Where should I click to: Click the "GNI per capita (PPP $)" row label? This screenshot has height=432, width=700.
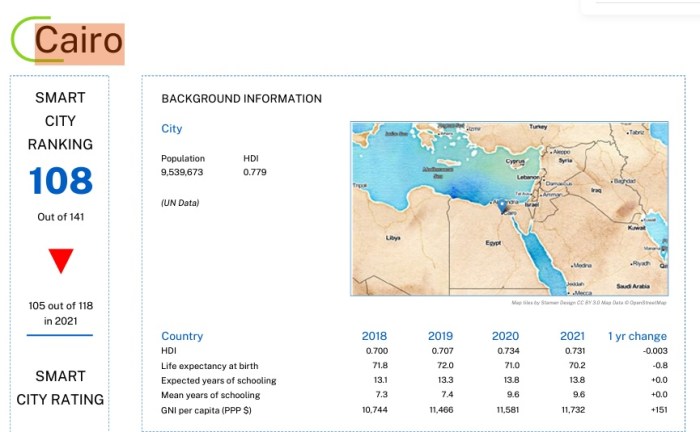coord(206,410)
